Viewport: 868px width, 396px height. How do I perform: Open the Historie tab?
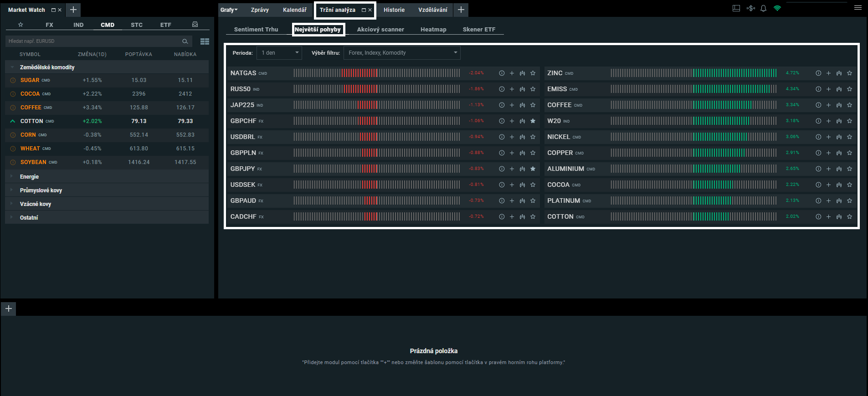(394, 10)
